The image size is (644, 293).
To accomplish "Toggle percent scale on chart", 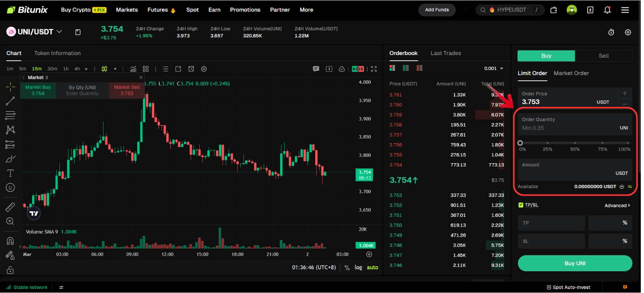I will pos(347,267).
